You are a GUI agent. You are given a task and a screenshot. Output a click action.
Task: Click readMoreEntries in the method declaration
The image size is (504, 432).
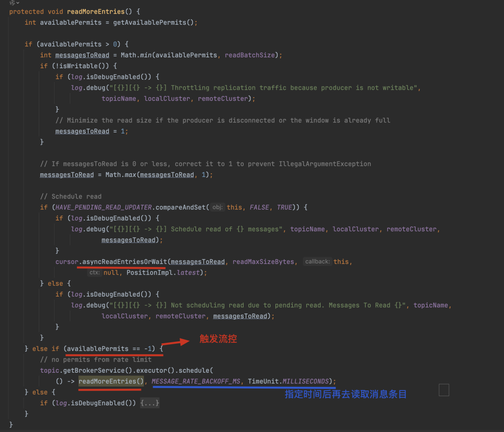96,12
